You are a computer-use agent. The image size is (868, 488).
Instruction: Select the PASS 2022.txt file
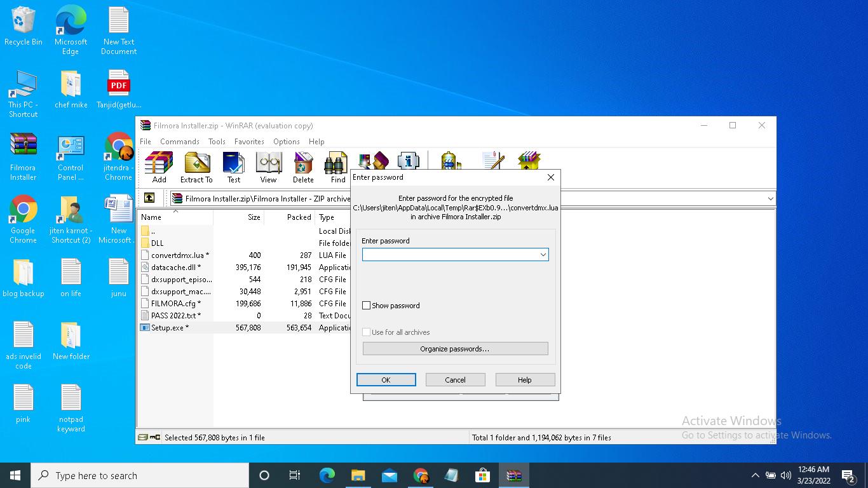pyautogui.click(x=173, y=316)
